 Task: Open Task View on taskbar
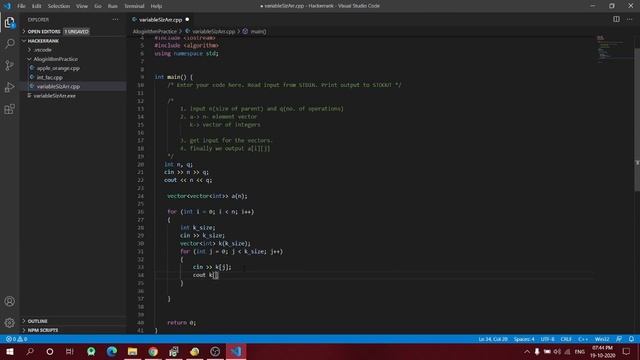tap(70, 351)
